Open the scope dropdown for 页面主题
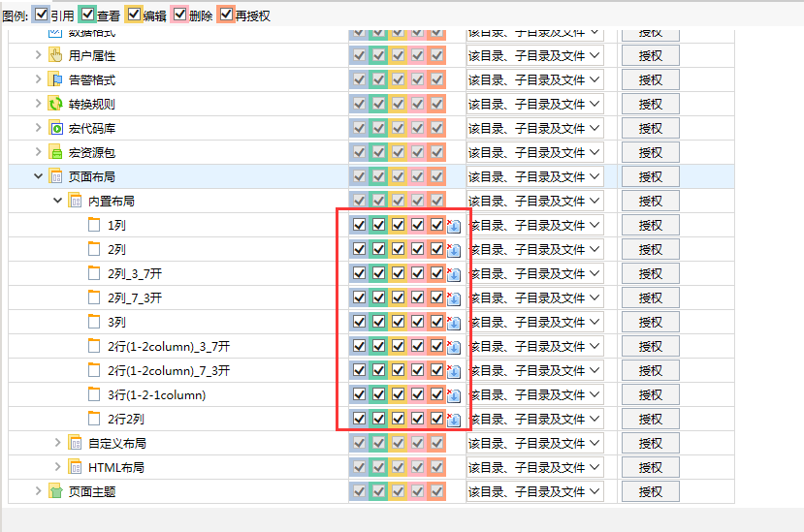 (534, 491)
